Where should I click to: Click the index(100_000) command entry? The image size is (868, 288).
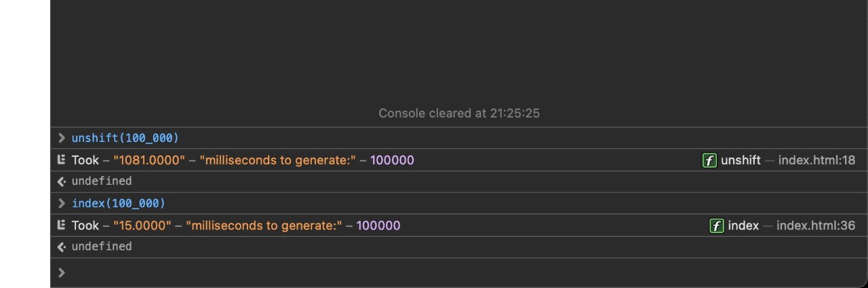click(119, 203)
